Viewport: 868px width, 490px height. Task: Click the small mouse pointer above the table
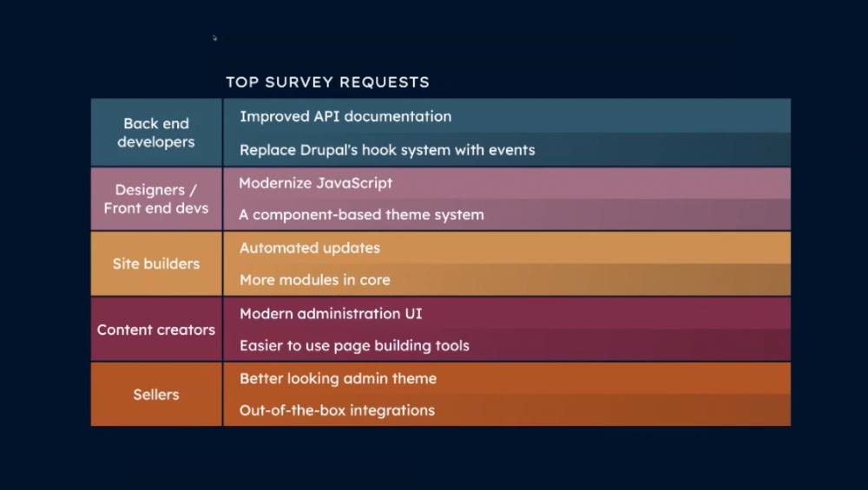214,37
